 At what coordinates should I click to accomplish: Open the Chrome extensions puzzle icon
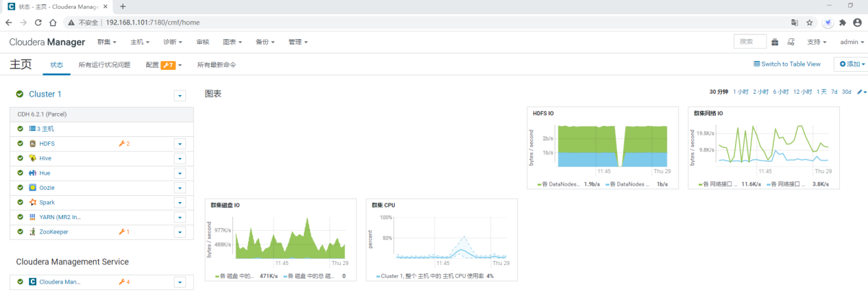coord(843,22)
